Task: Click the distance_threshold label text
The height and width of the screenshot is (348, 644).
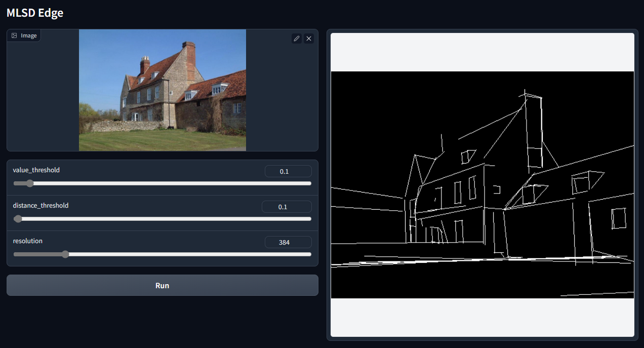Action: [x=41, y=206]
